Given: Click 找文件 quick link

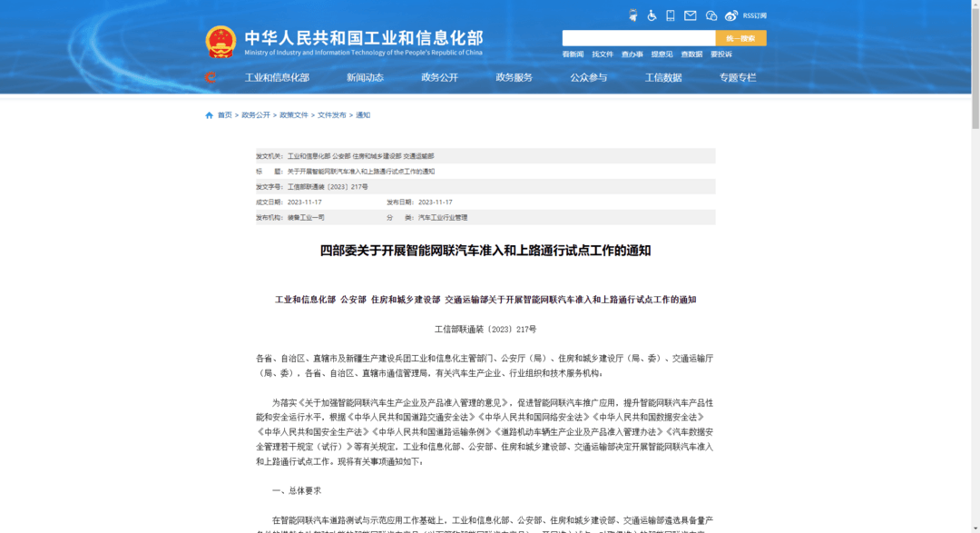Looking at the screenshot, I should 603,54.
